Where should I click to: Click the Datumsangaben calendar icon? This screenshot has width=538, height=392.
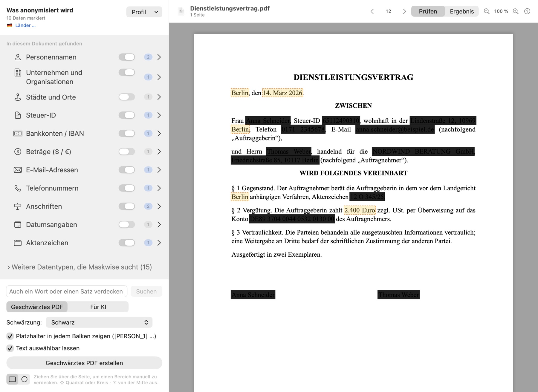[18, 225]
